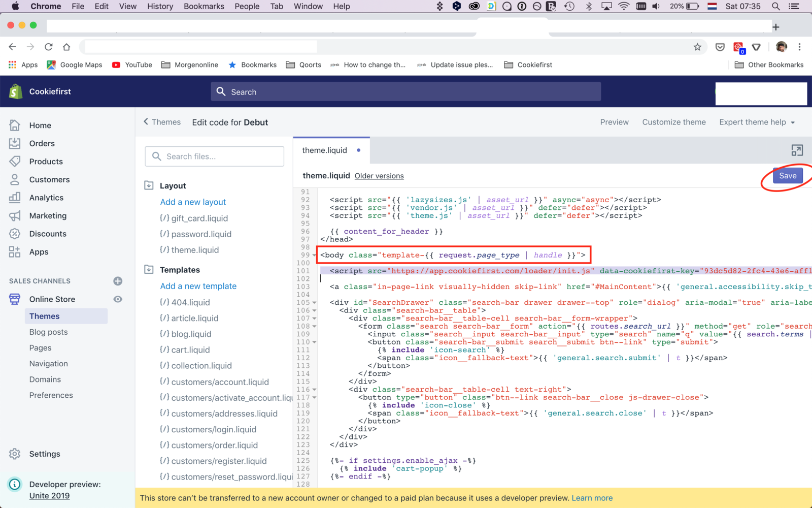812x508 pixels.
Task: Focus the Search files field
Action: click(x=215, y=156)
